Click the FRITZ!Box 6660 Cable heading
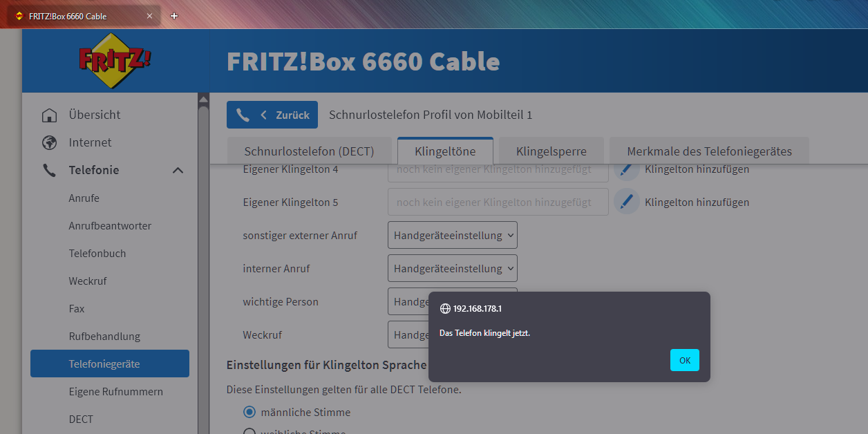Viewport: 868px width, 434px height. coord(363,62)
